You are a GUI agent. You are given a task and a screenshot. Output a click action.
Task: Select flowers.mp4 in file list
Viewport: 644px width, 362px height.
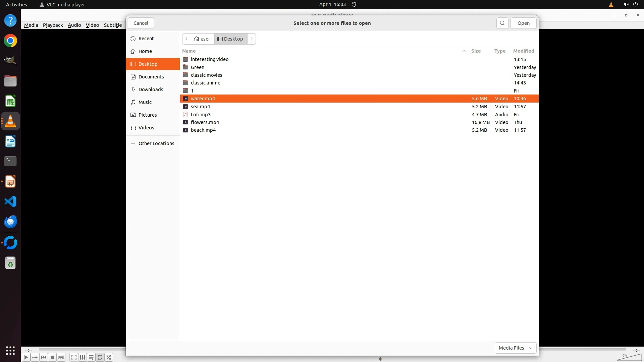coord(205,122)
